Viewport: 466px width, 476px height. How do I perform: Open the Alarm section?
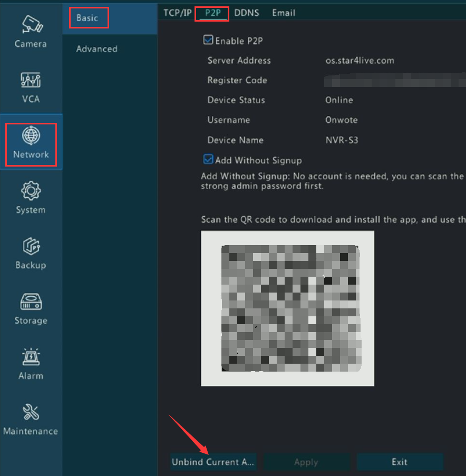pyautogui.click(x=31, y=364)
